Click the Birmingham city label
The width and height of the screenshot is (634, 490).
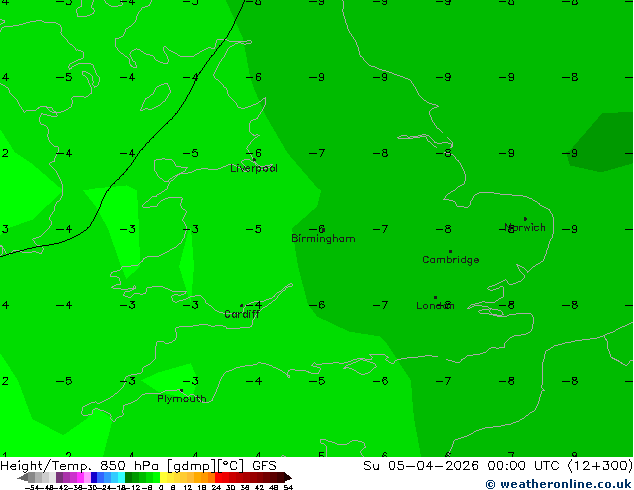point(323,239)
